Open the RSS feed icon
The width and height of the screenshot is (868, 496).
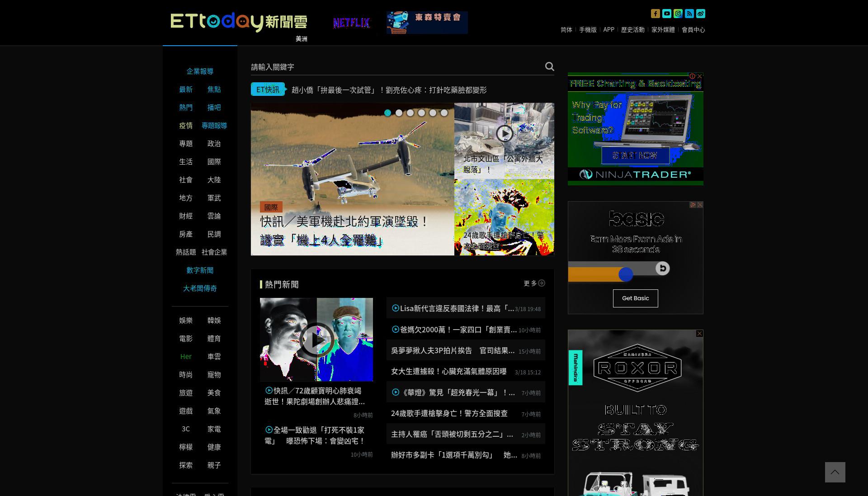point(689,14)
